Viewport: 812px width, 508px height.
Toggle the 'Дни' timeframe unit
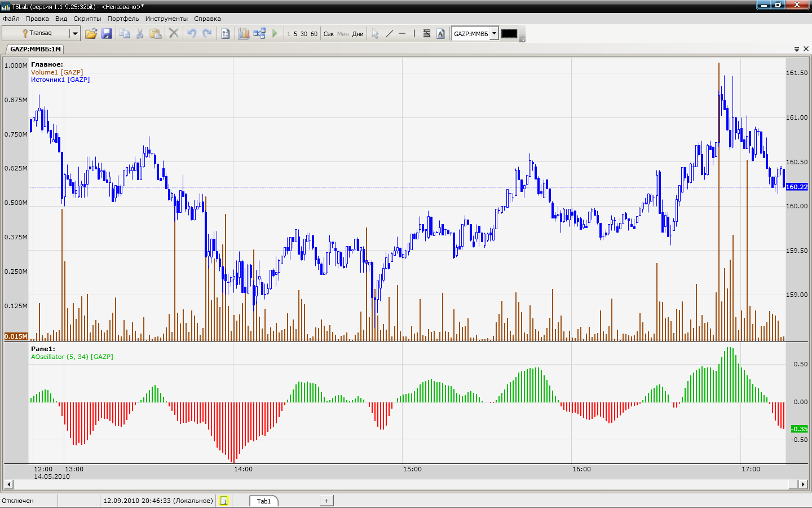[358, 34]
